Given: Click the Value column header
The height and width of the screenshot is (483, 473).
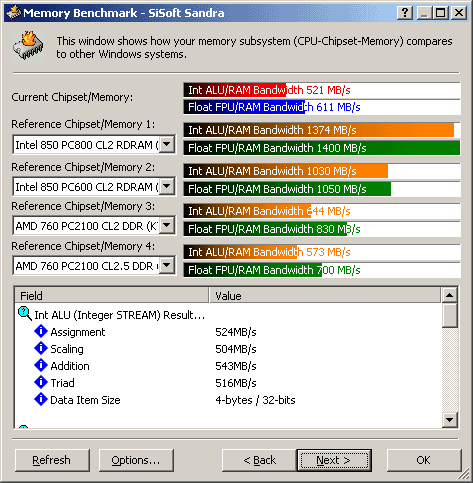Looking at the screenshot, I should point(325,295).
